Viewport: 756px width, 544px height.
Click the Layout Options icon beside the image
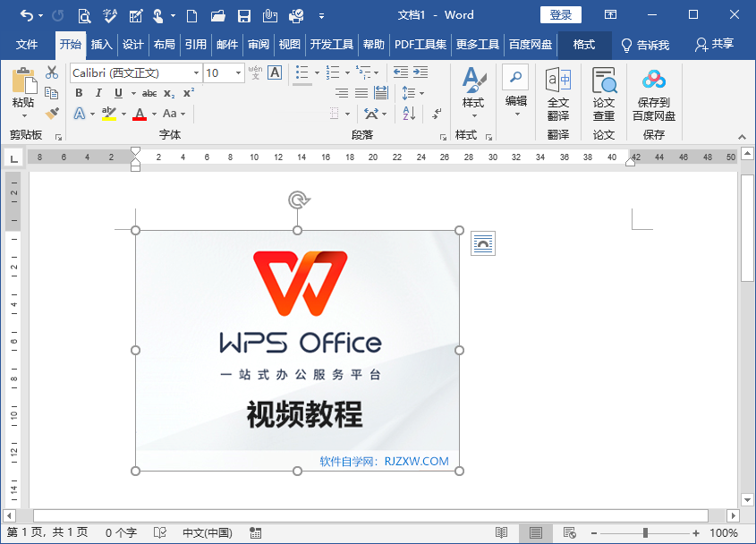(x=482, y=243)
